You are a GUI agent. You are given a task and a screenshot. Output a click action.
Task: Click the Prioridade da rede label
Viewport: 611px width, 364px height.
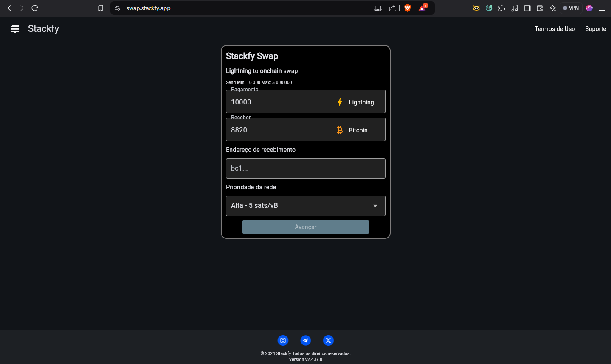251,187
